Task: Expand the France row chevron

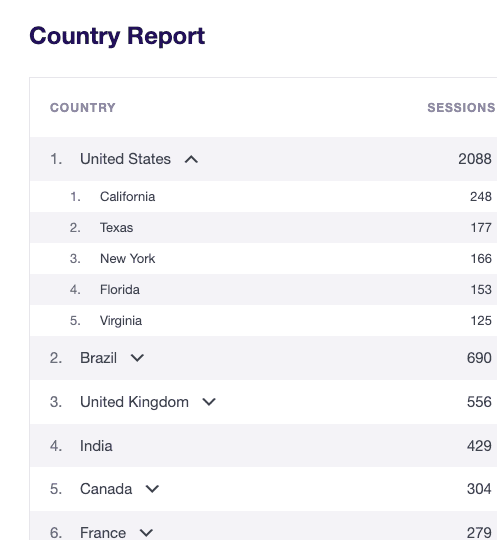Action: point(146,533)
